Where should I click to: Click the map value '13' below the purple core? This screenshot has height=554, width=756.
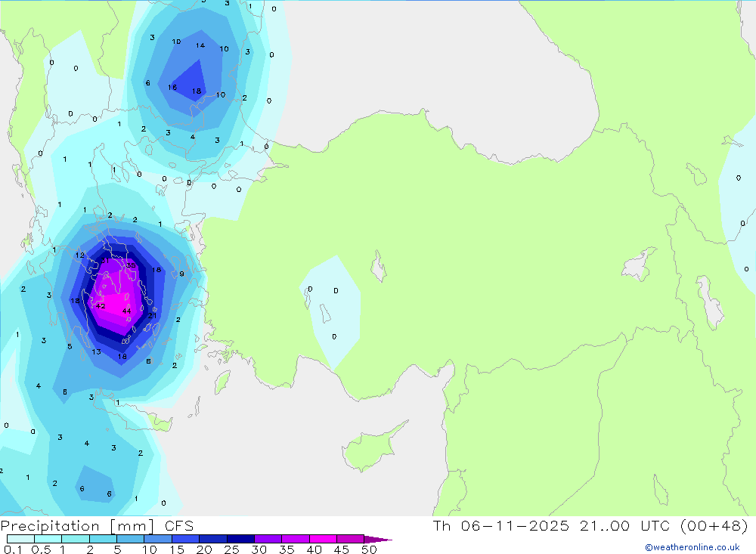point(97,352)
